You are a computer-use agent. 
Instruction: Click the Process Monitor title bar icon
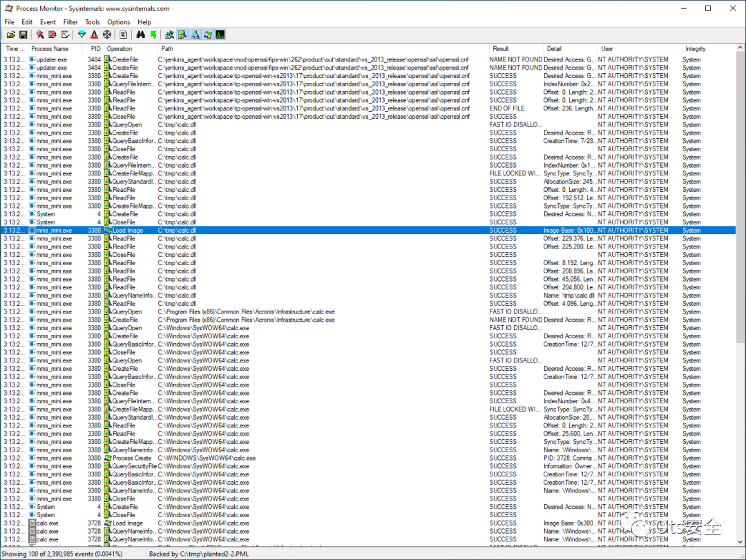pyautogui.click(x=8, y=8)
